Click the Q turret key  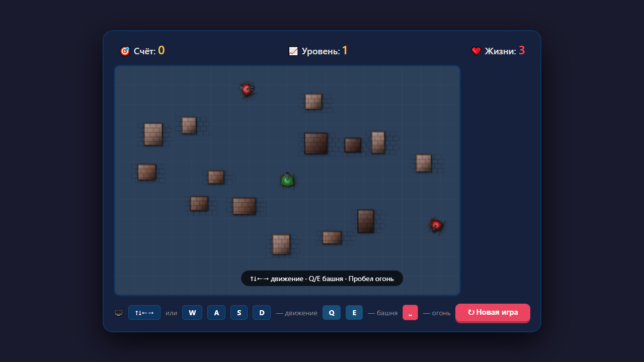click(332, 313)
